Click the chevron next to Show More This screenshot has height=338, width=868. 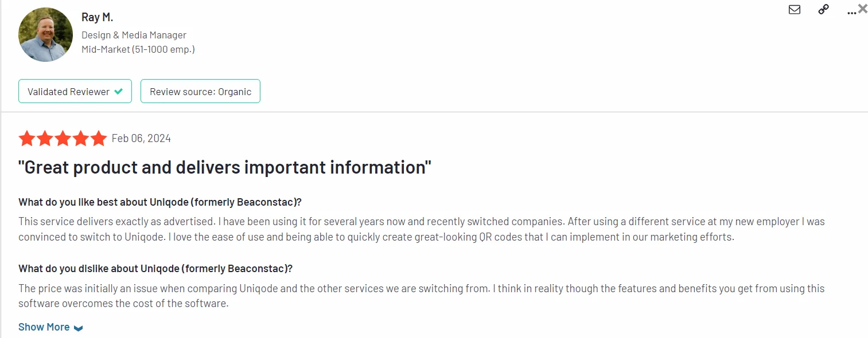tap(79, 328)
